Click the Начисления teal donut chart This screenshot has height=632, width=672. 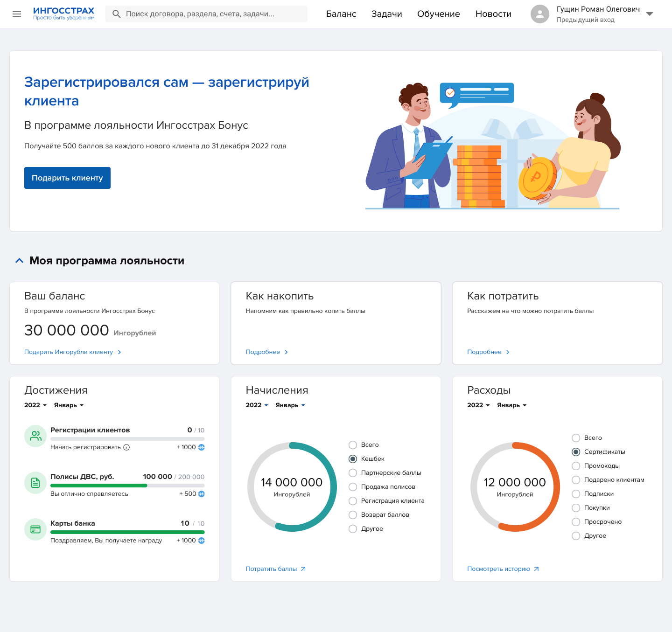[292, 487]
